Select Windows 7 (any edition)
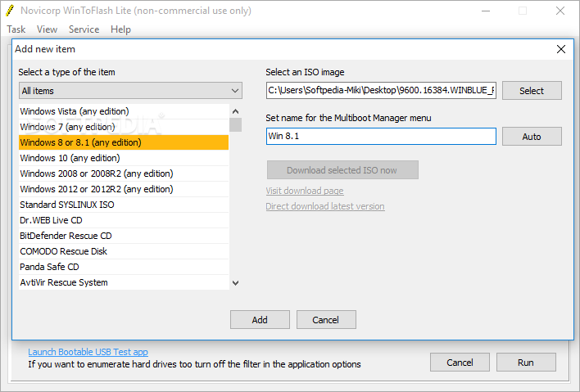Image resolution: width=580 pixels, height=392 pixels. (124, 127)
